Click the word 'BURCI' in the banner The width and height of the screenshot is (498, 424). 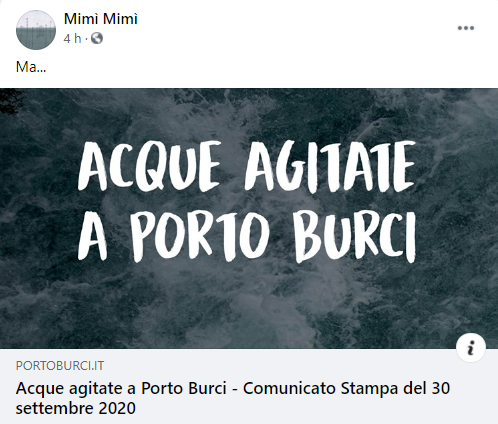pyautogui.click(x=355, y=237)
